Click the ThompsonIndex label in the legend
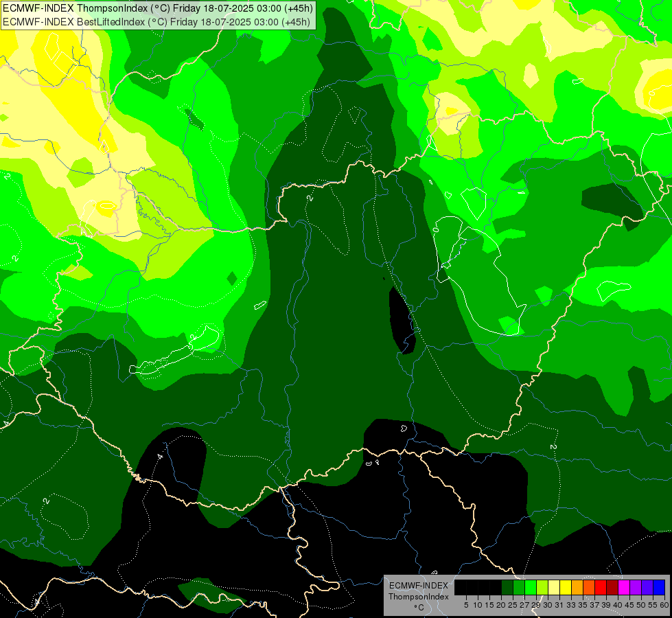The height and width of the screenshot is (618, 672). click(x=419, y=597)
